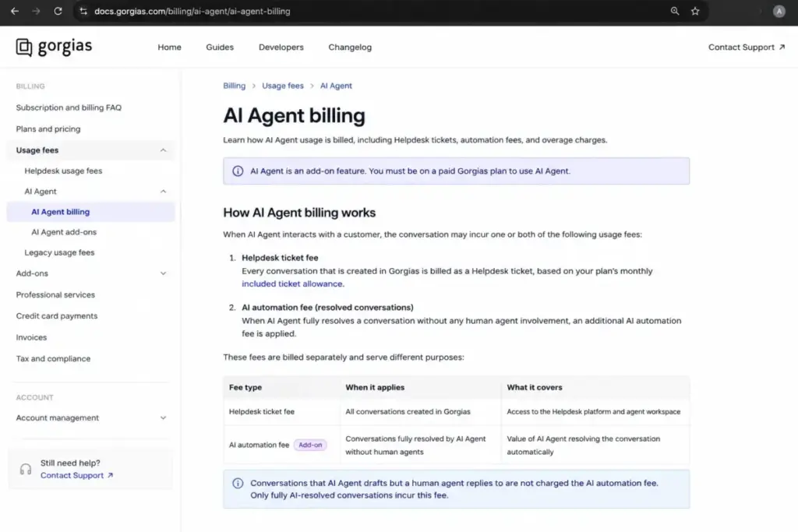This screenshot has width=798, height=532.
Task: Click the Usage fees breadcrumb link
Action: pos(282,86)
